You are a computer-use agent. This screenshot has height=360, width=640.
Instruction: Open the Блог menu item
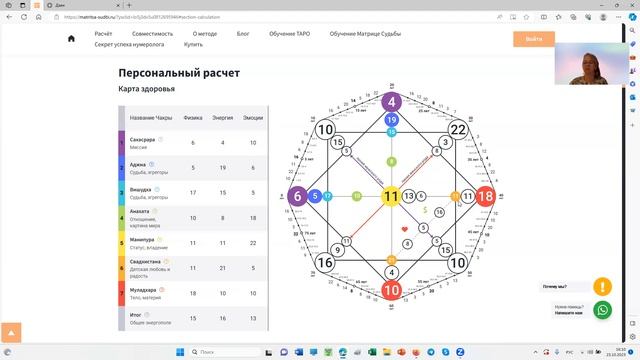(x=243, y=34)
